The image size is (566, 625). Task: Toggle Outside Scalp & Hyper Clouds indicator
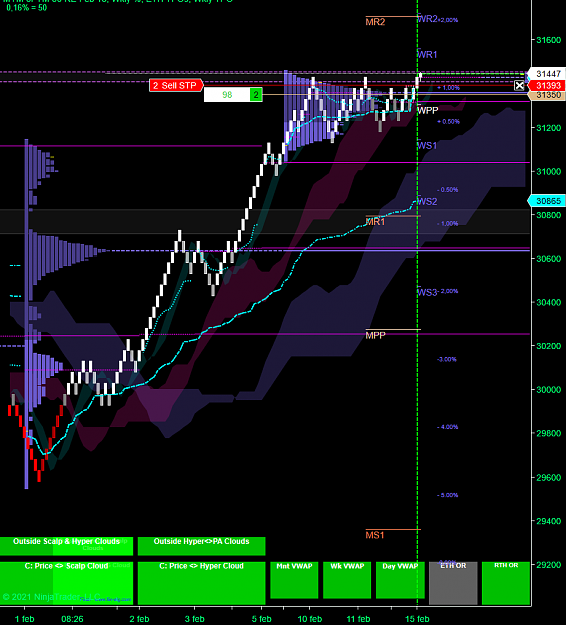(x=67, y=546)
